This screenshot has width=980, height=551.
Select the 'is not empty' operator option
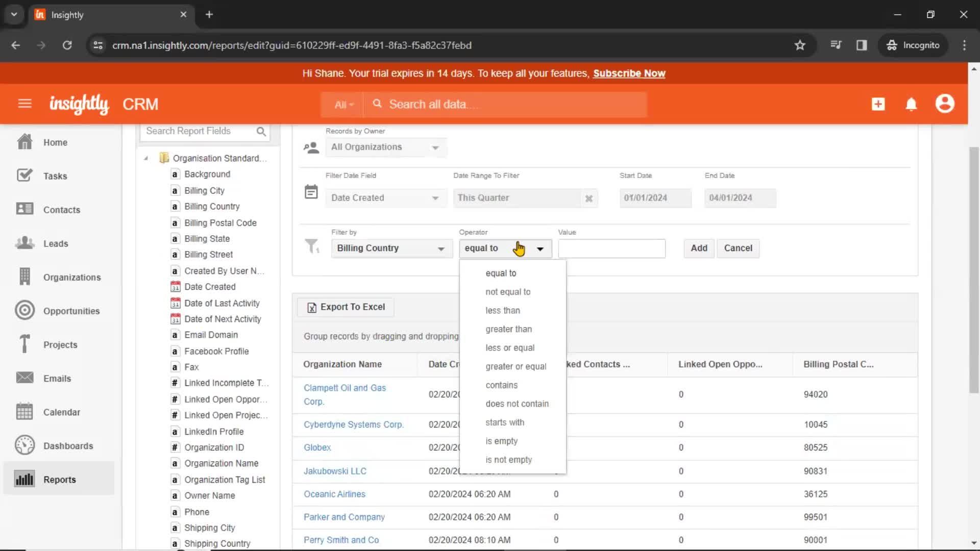coord(509,460)
